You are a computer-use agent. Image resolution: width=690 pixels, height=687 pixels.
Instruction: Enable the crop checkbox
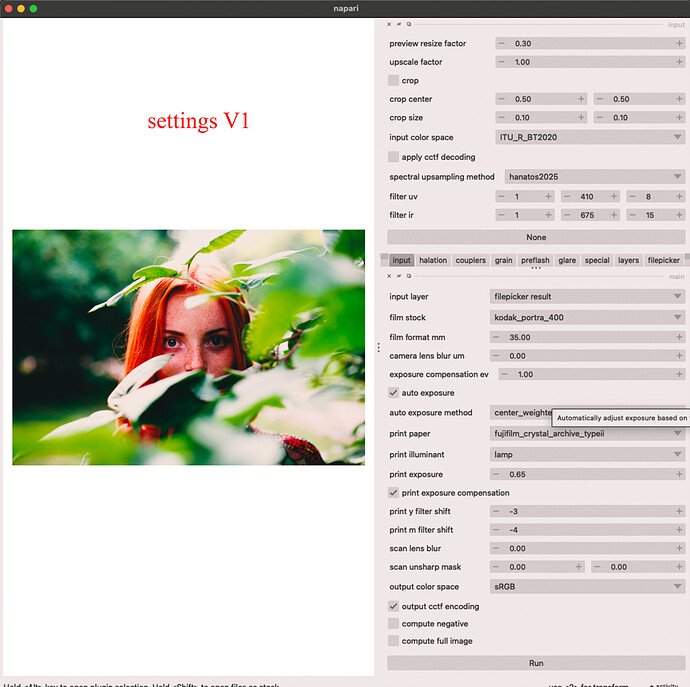[393, 81]
